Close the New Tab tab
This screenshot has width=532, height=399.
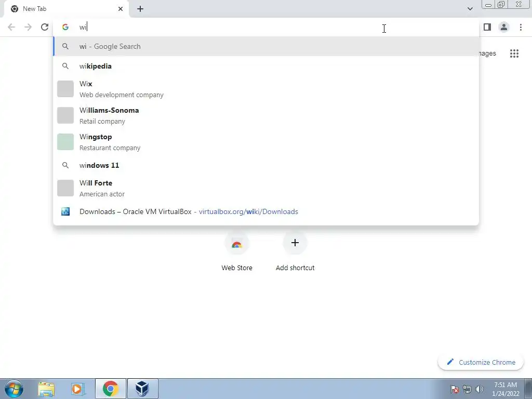tap(121, 9)
